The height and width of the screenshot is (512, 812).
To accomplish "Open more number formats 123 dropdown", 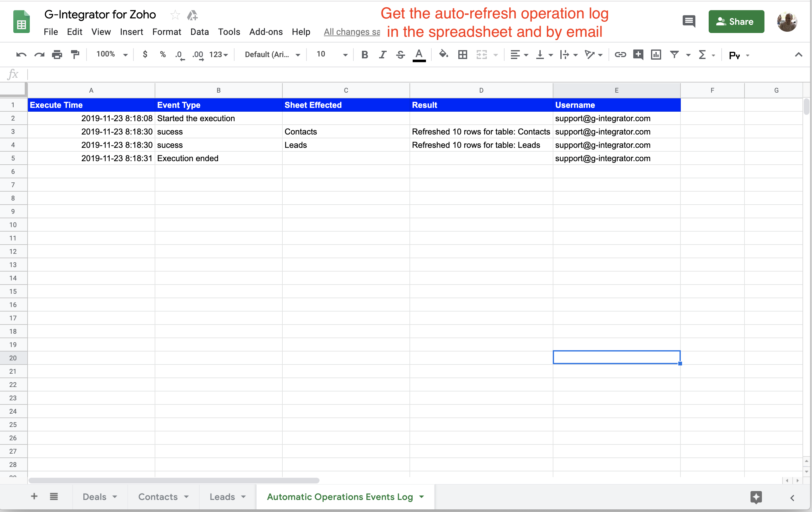I will pyautogui.click(x=218, y=54).
